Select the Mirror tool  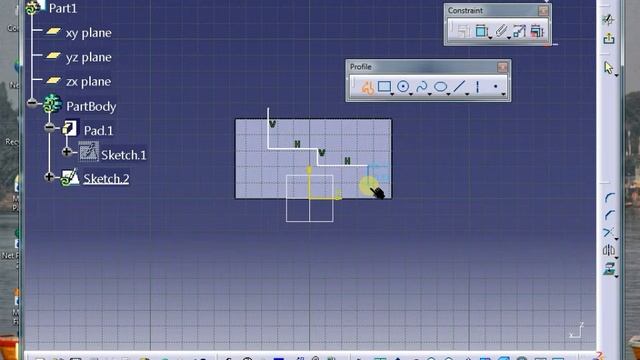609,250
